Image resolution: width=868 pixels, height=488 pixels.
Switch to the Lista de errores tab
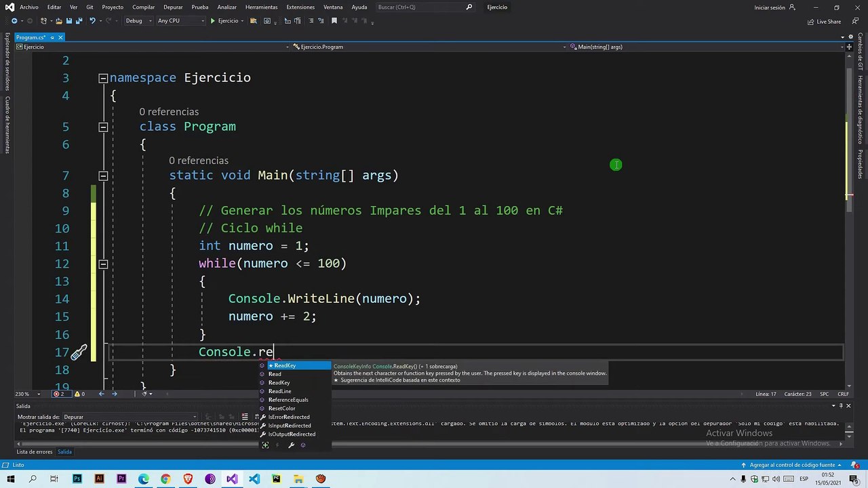[34, 452]
